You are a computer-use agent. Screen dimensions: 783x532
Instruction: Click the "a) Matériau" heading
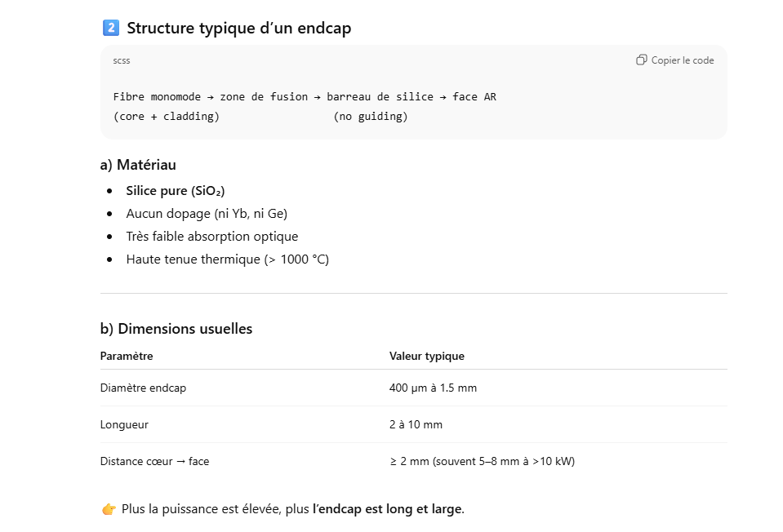138,165
